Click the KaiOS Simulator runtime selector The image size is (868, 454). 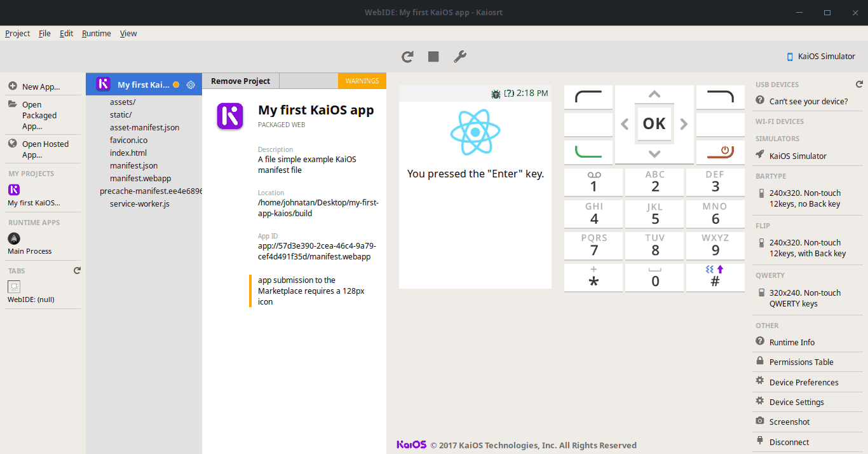tap(820, 56)
